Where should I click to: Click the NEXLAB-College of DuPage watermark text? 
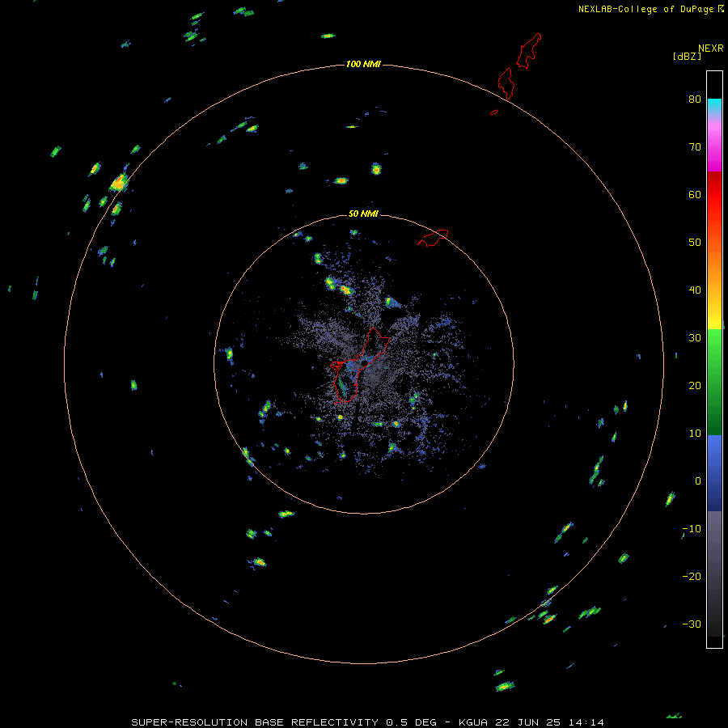click(645, 9)
